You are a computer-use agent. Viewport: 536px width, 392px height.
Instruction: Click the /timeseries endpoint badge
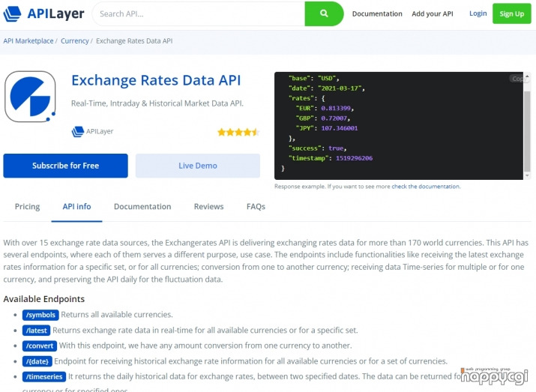tap(44, 376)
